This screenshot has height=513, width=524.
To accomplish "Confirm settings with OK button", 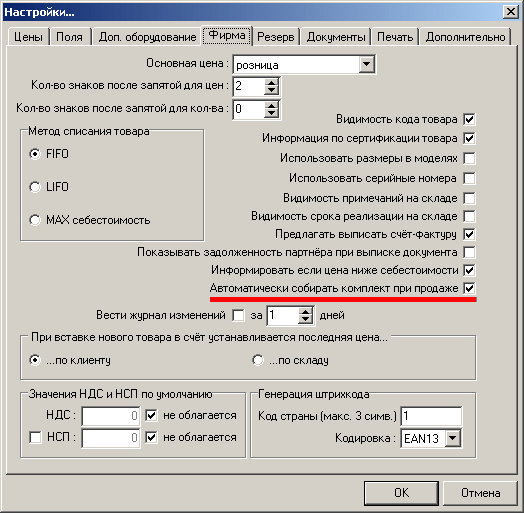I will pyautogui.click(x=401, y=493).
